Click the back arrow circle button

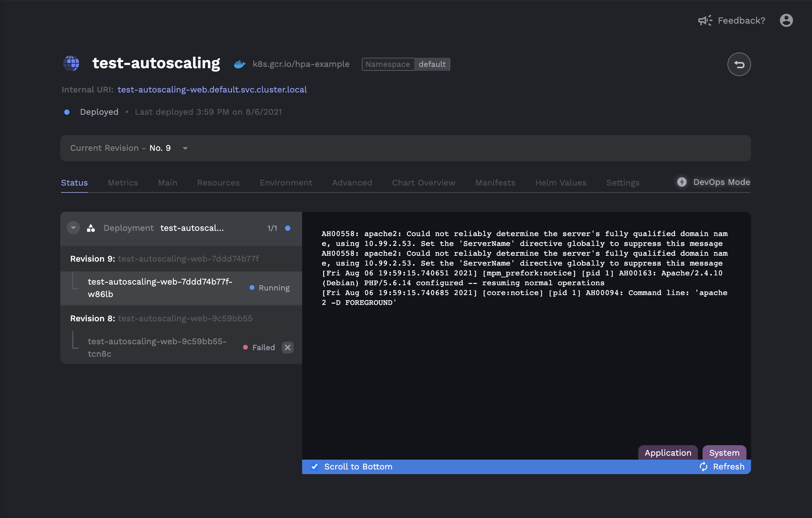739,64
